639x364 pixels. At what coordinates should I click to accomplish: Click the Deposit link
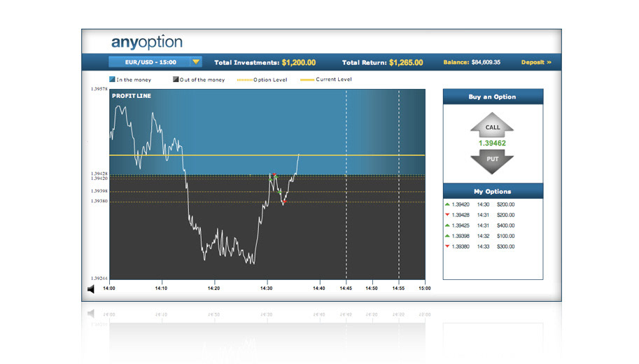point(536,62)
